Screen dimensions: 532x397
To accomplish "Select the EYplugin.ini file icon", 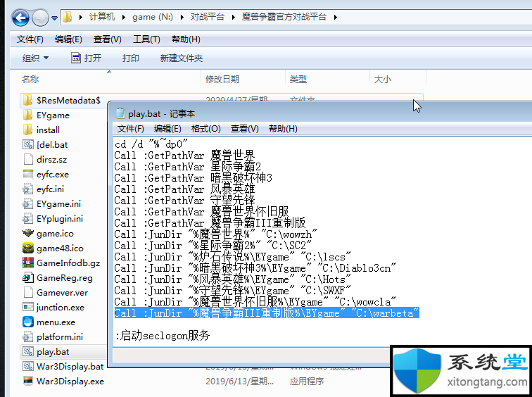I will click(x=28, y=218).
